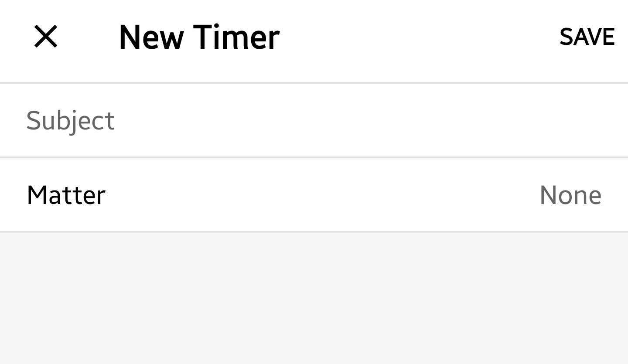Open the Matter selector row

314,195
